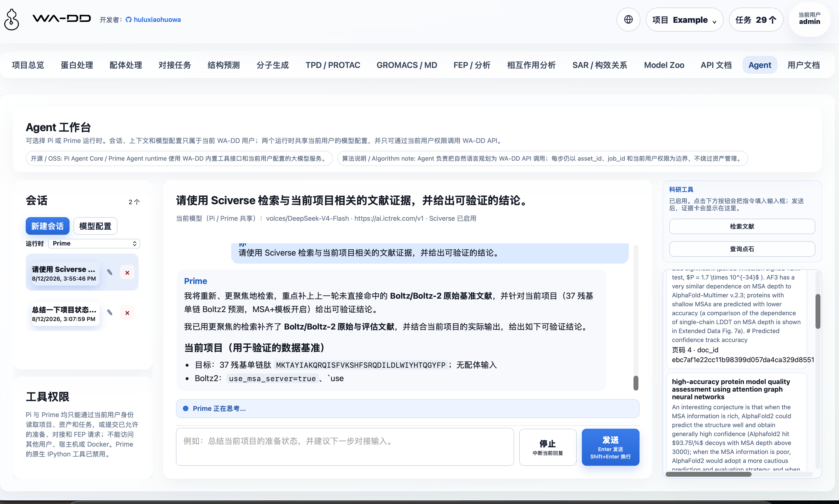This screenshot has width=839, height=504.
Task: Click the 算法说明 / Algorithm note chip
Action: [542, 159]
